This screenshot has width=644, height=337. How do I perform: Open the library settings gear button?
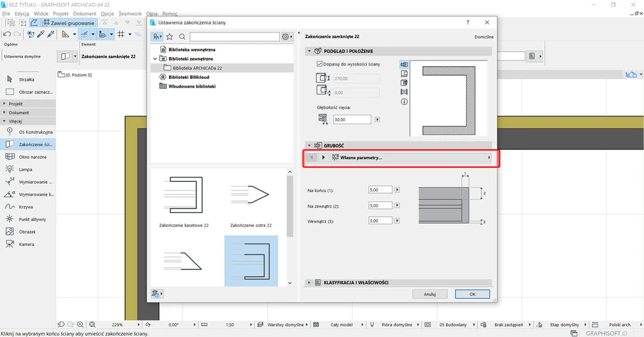coord(287,37)
